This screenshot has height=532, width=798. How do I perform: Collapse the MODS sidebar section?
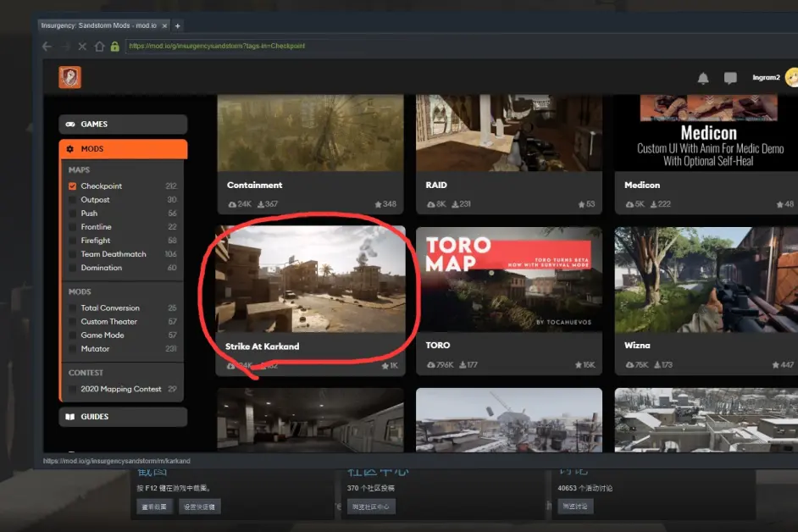point(123,149)
